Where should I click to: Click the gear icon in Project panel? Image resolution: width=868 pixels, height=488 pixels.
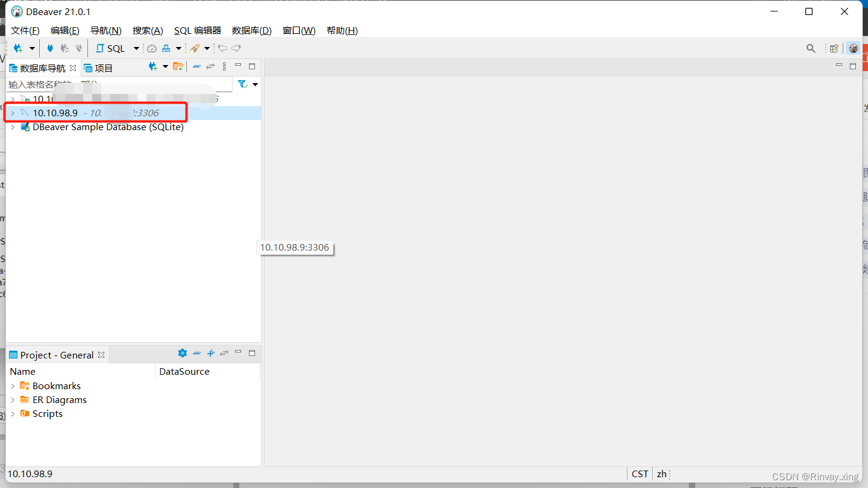coord(183,353)
